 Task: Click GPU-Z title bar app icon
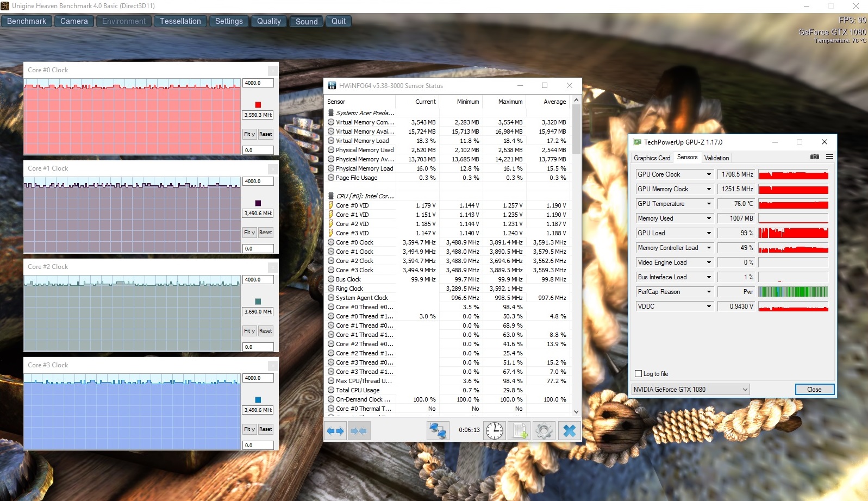pos(637,142)
